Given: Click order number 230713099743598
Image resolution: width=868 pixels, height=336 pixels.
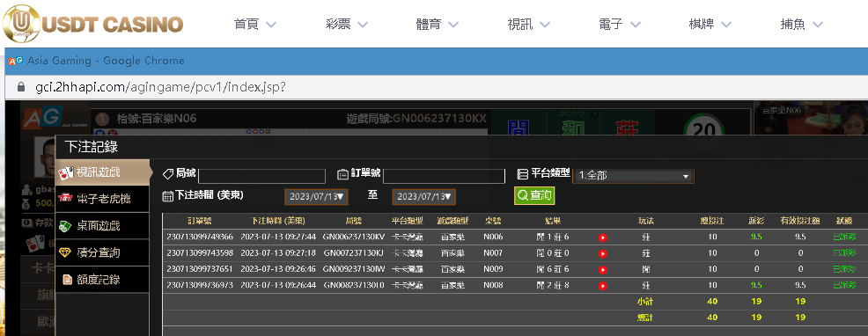Looking at the screenshot, I should point(199,253).
